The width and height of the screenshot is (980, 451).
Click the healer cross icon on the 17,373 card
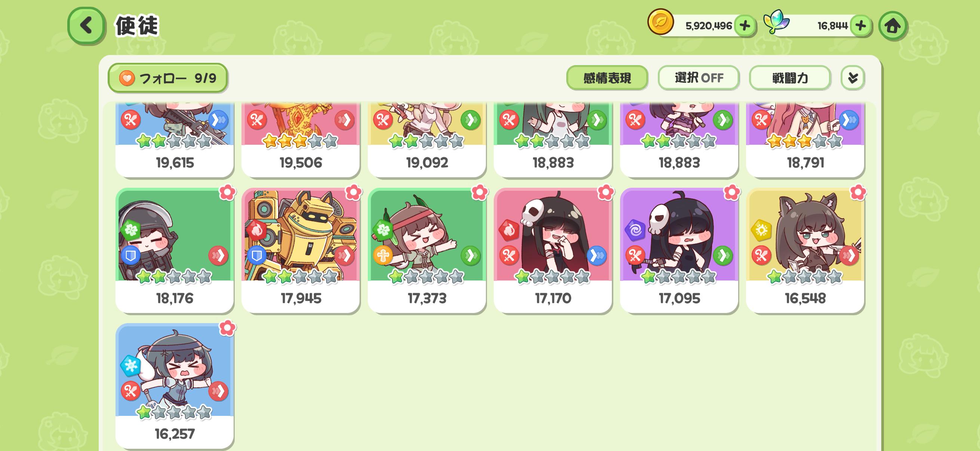pyautogui.click(x=383, y=255)
